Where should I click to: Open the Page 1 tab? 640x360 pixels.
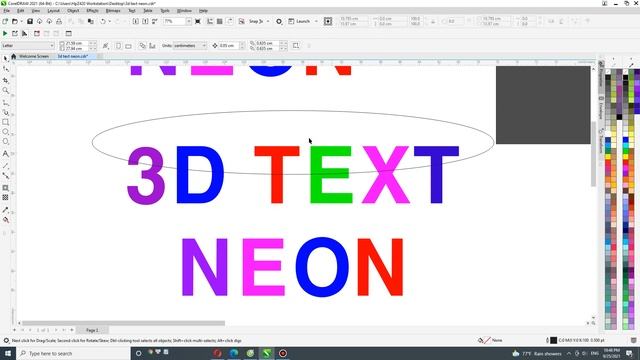[x=92, y=330]
